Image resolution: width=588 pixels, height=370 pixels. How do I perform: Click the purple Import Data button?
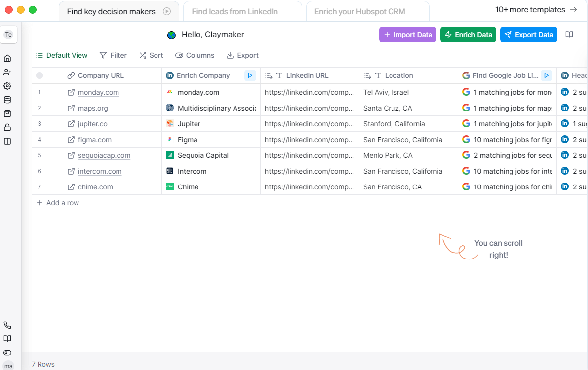408,35
